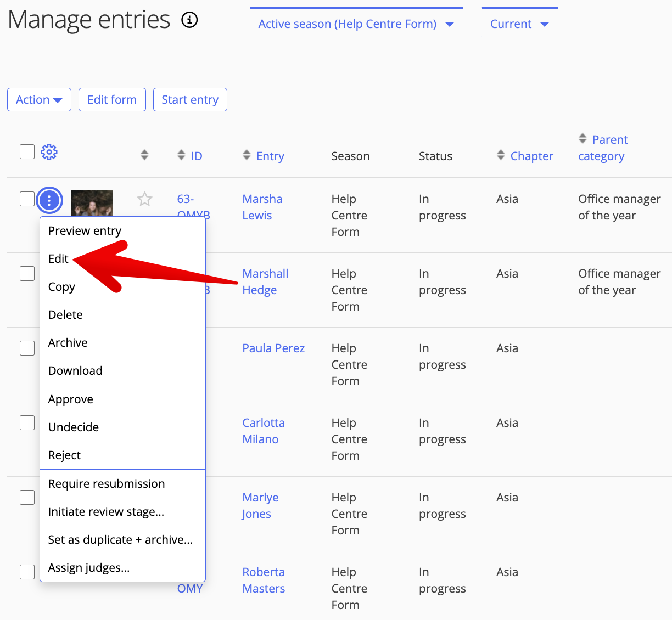The height and width of the screenshot is (620, 672).
Task: Click the Start entry button
Action: tap(190, 100)
